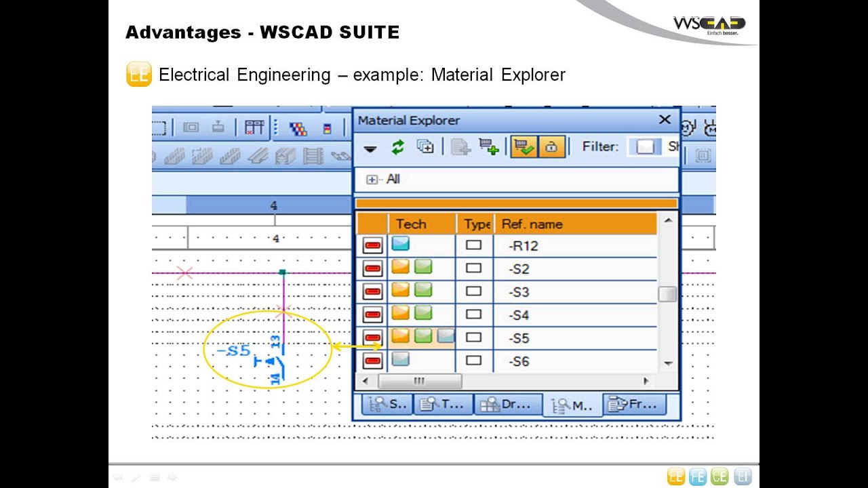Screen dimensions: 868x488
Task: Expand the All tree node
Action: (x=372, y=180)
